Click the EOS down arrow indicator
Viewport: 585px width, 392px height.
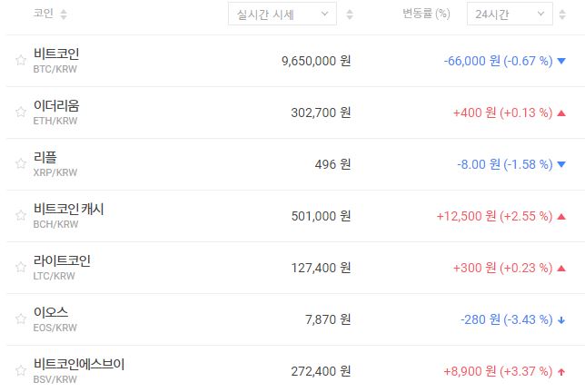pyautogui.click(x=562, y=319)
